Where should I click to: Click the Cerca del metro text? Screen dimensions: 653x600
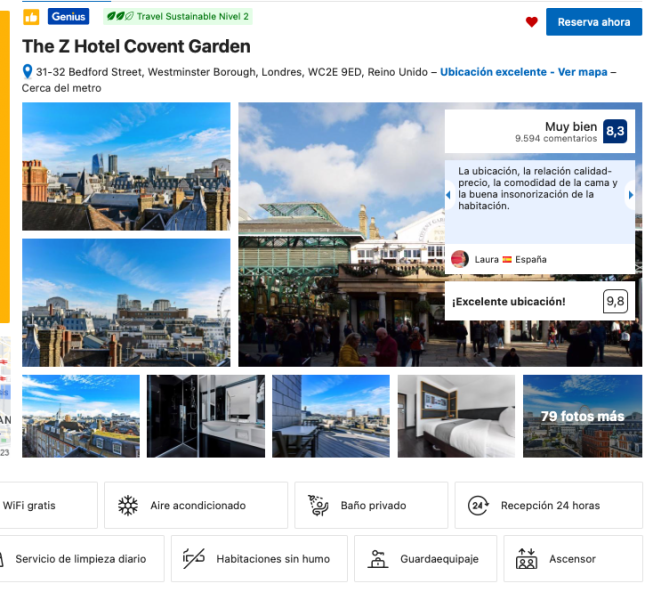[62, 88]
